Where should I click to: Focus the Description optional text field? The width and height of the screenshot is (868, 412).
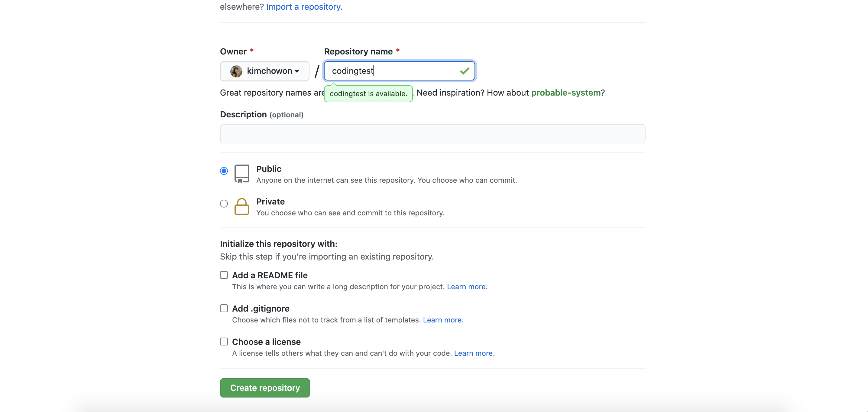(432, 134)
